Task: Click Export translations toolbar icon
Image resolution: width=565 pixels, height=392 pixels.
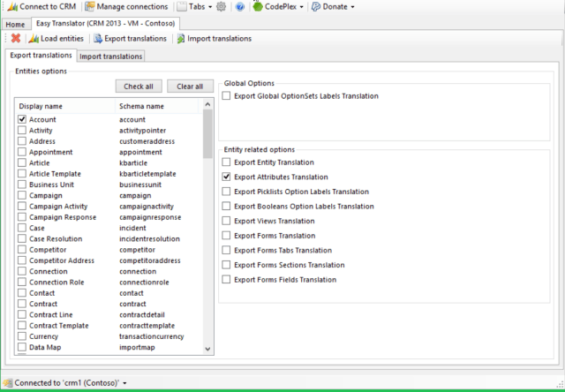Action: pyautogui.click(x=99, y=39)
